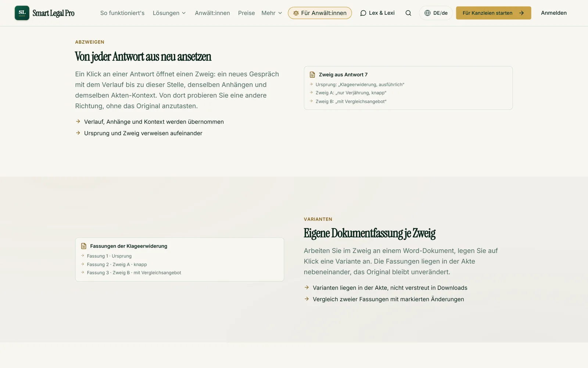Expand the Mehr dropdown menu
Viewport: 588px width, 368px height.
coord(272,13)
